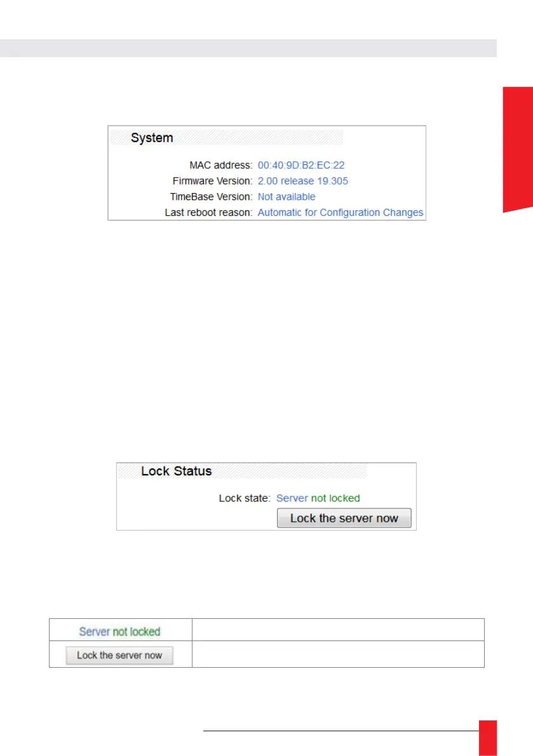Click 'Server not locked' text in table cell
533x756 pixels.
pyautogui.click(x=119, y=632)
